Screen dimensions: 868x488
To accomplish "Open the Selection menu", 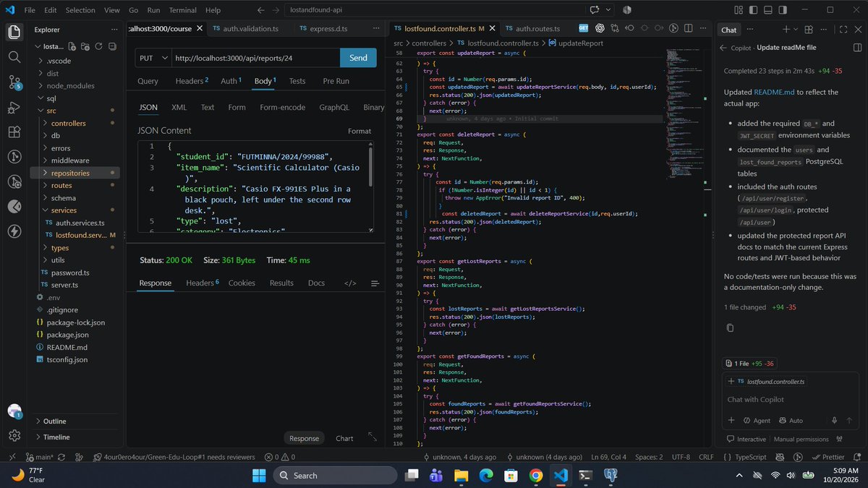I will pyautogui.click(x=80, y=10).
